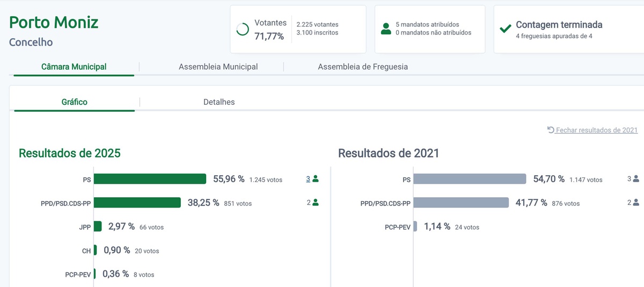Viewport: 644px width, 287px height.
Task: Click PS 2025 elected members person icon
Action: (316, 179)
